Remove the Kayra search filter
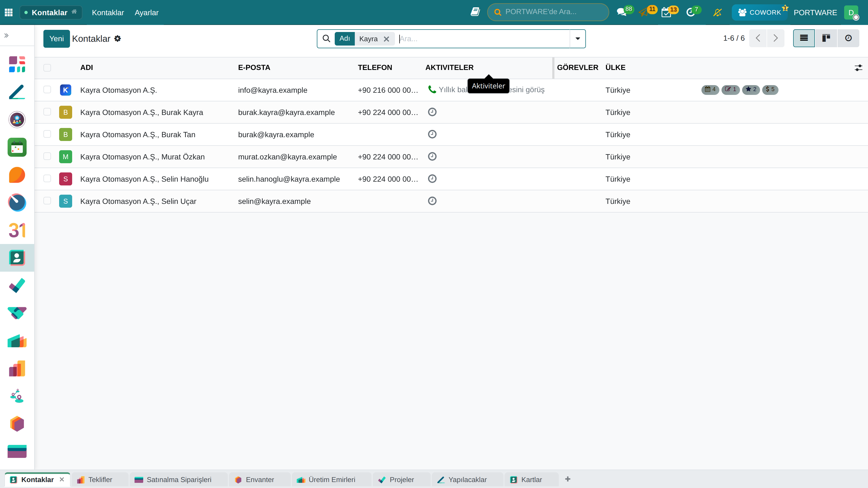The image size is (868, 488). [x=387, y=39]
